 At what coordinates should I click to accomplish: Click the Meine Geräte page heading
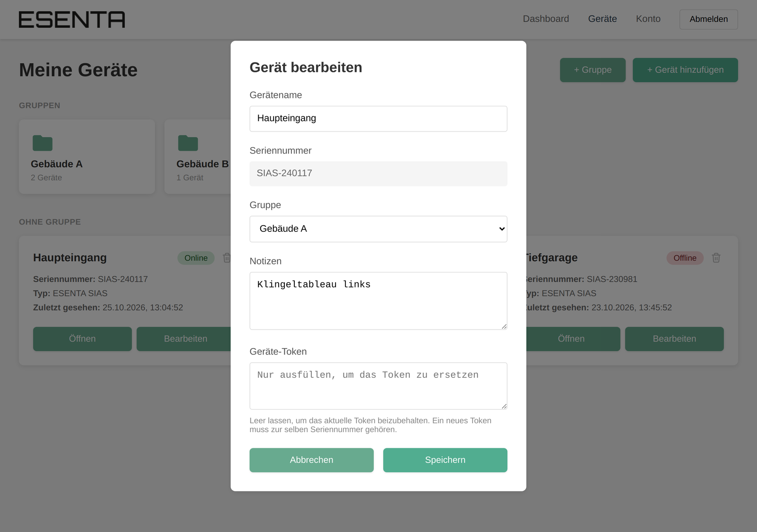(x=78, y=70)
